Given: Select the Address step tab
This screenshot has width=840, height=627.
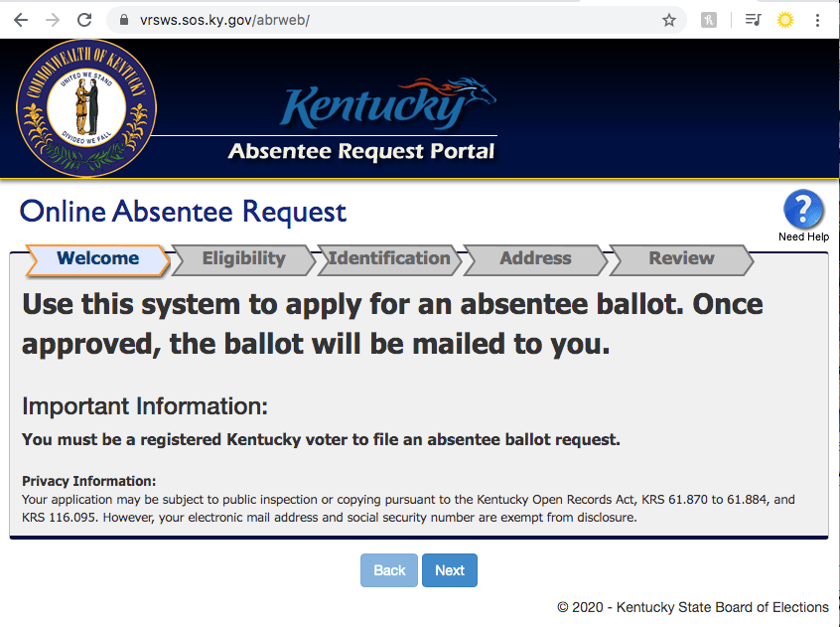Looking at the screenshot, I should pyautogui.click(x=535, y=260).
